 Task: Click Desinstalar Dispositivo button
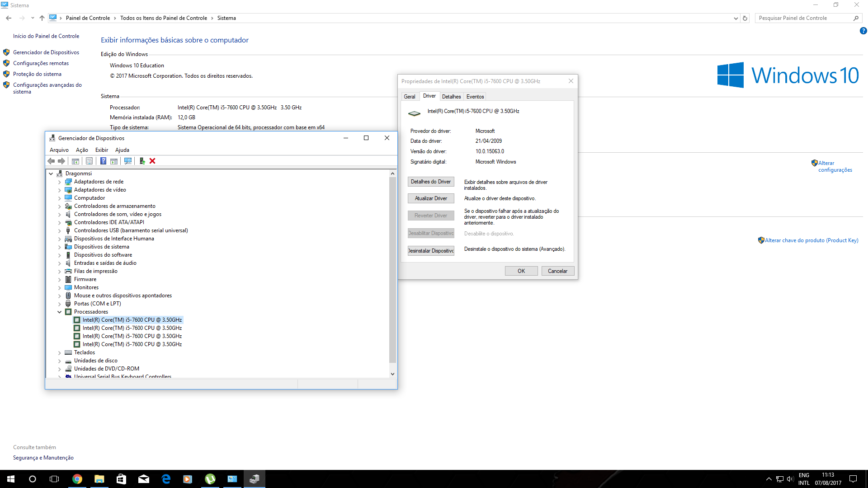(431, 251)
